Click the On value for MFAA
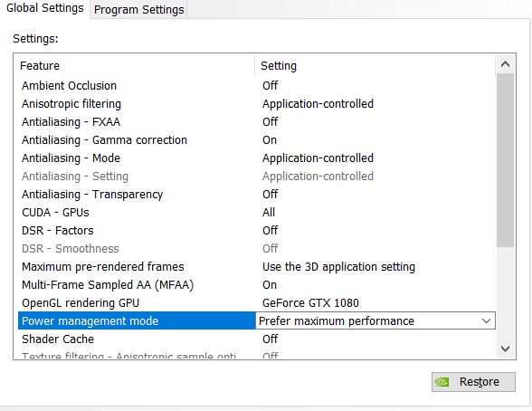The image size is (532, 411). [x=270, y=285]
